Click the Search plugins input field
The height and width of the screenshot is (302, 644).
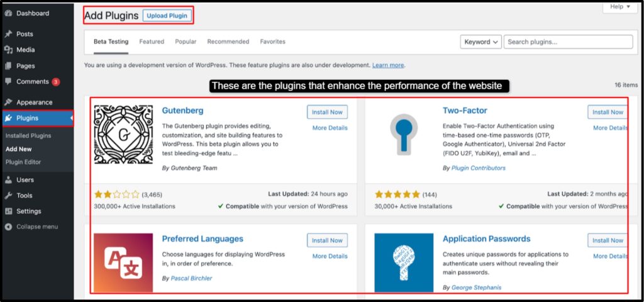[568, 42]
